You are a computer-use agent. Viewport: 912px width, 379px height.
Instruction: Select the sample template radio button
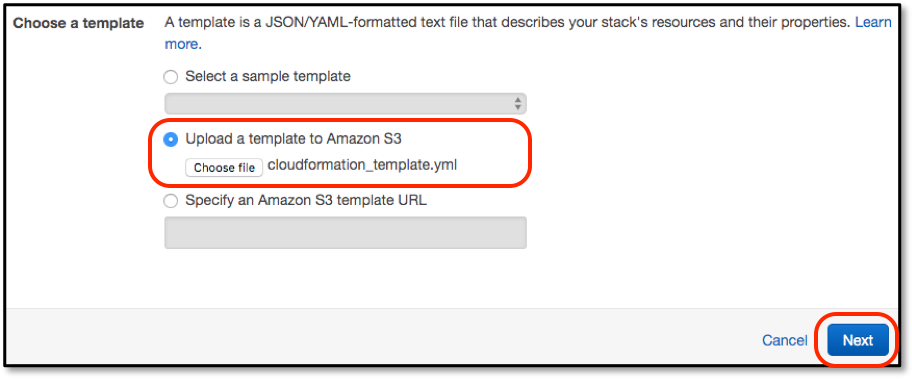click(x=170, y=77)
